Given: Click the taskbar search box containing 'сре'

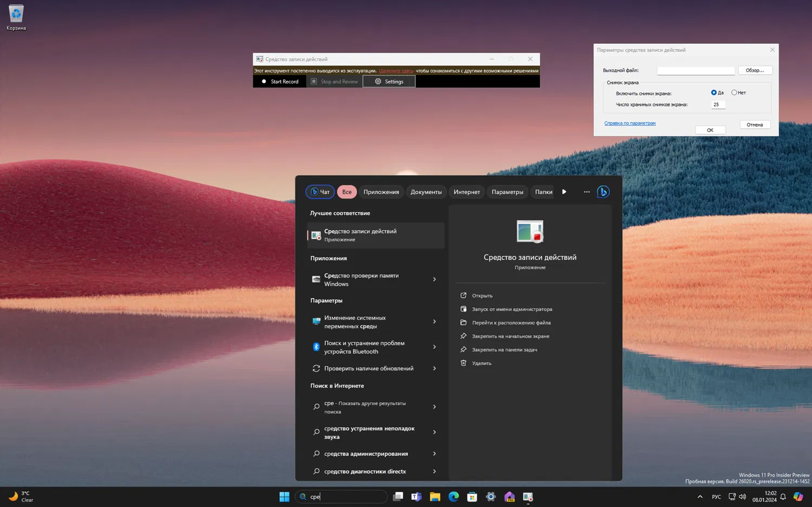Looking at the screenshot, I should pyautogui.click(x=342, y=497).
